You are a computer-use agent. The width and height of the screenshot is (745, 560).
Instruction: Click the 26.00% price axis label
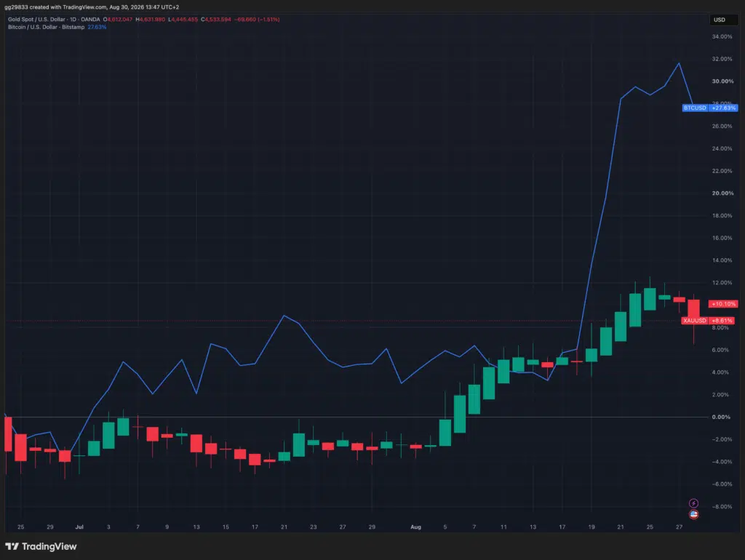722,126
